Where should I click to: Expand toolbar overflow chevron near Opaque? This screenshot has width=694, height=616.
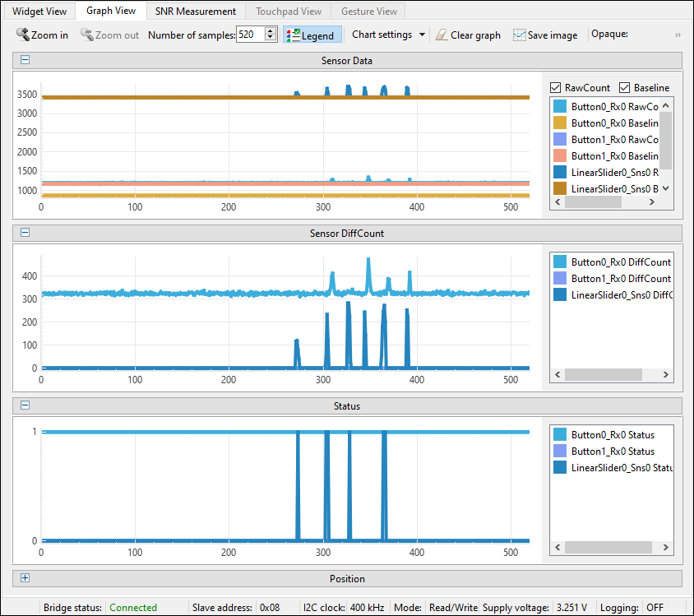point(678,35)
